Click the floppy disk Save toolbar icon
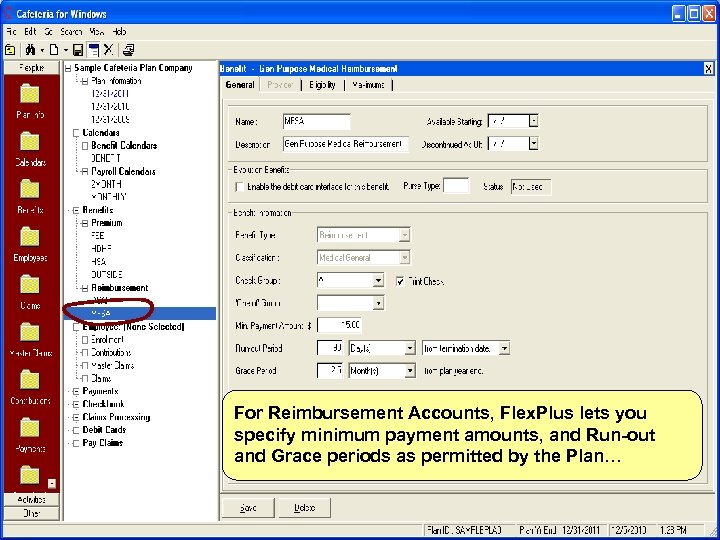Screen dimensions: 720x540 point(78,50)
